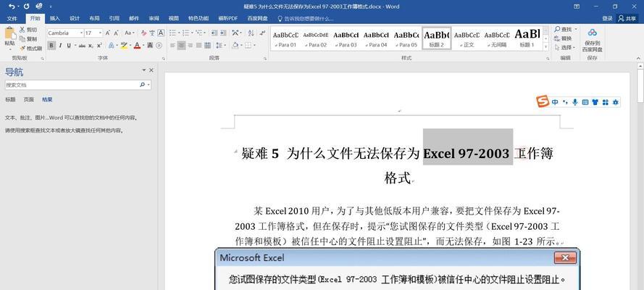The image size is (644, 290).
Task: Switch to 页面 tab in navigation pane
Action: (29, 99)
